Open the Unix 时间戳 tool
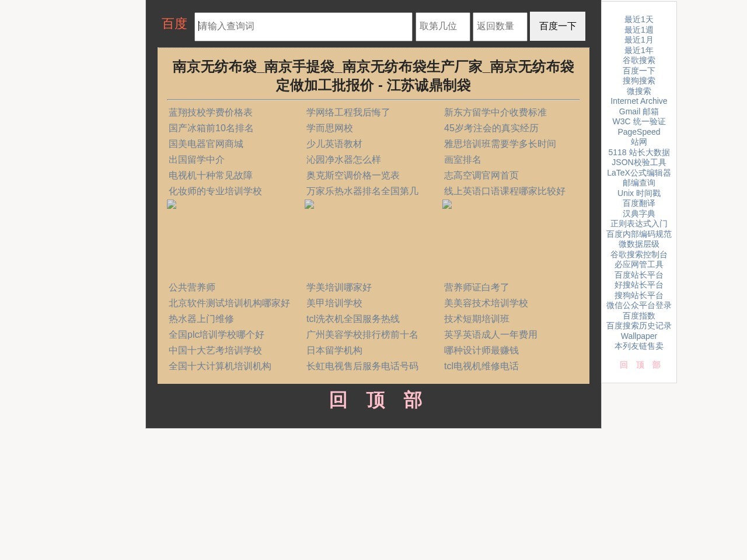Image resolution: width=747 pixels, height=560 pixels. click(x=638, y=193)
